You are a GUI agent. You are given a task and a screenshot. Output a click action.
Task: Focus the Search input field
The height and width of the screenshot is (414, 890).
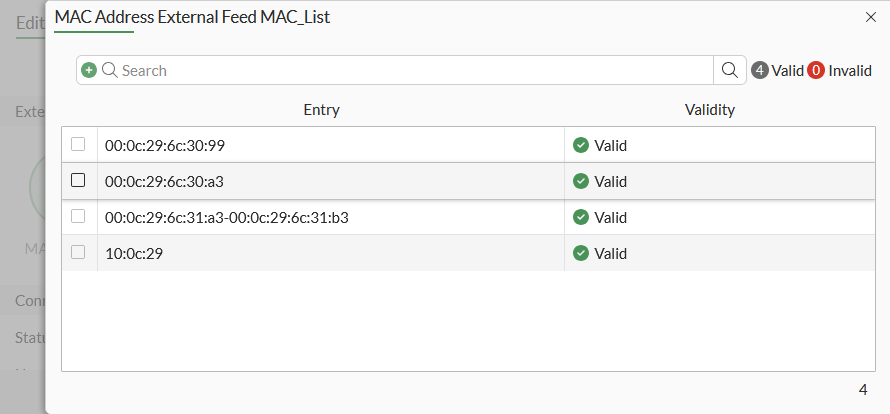(410, 70)
